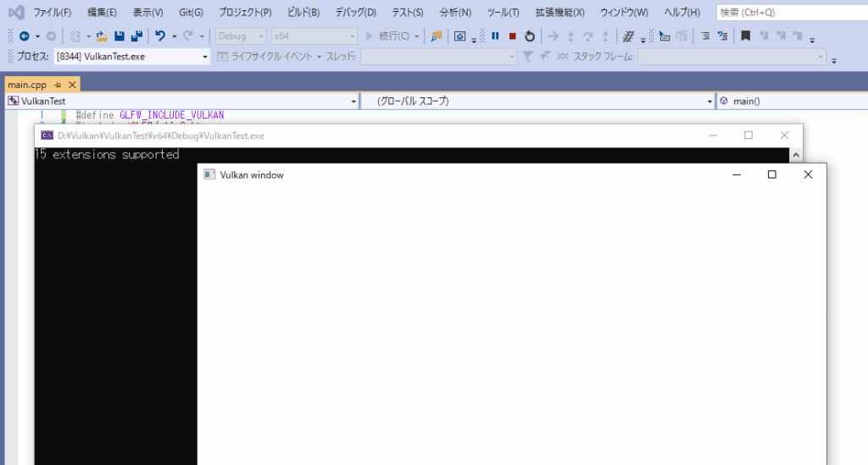Open the Undo history dropdown arrow
The width and height of the screenshot is (868, 465).
click(174, 36)
